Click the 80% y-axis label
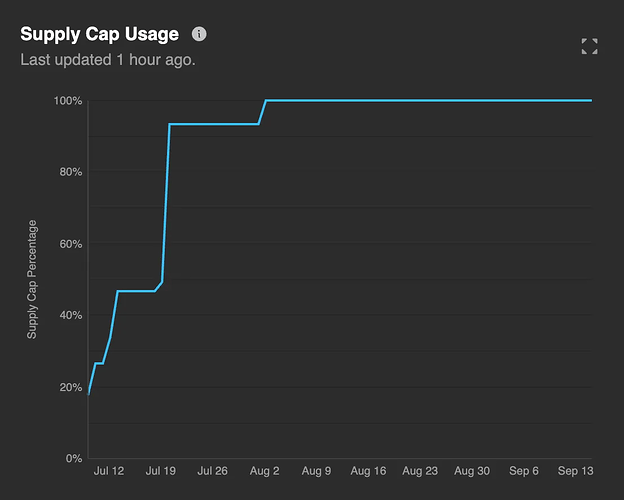The image size is (624, 500). 69,172
